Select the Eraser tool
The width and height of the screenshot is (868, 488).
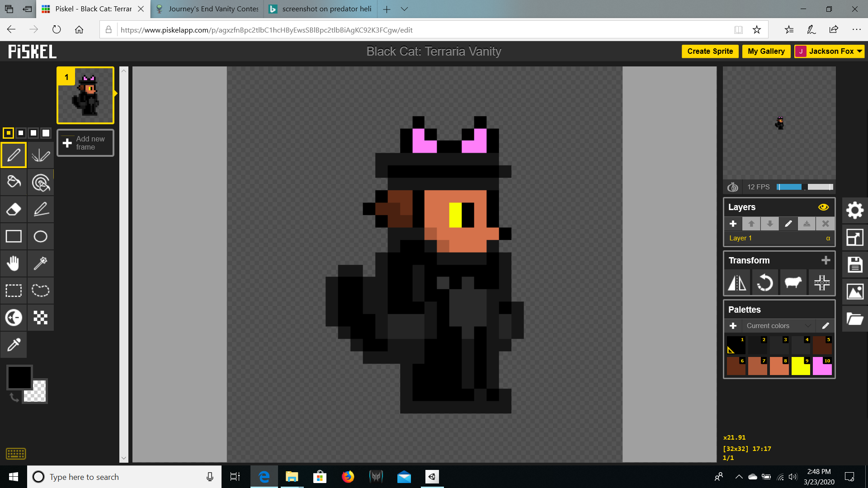click(14, 210)
